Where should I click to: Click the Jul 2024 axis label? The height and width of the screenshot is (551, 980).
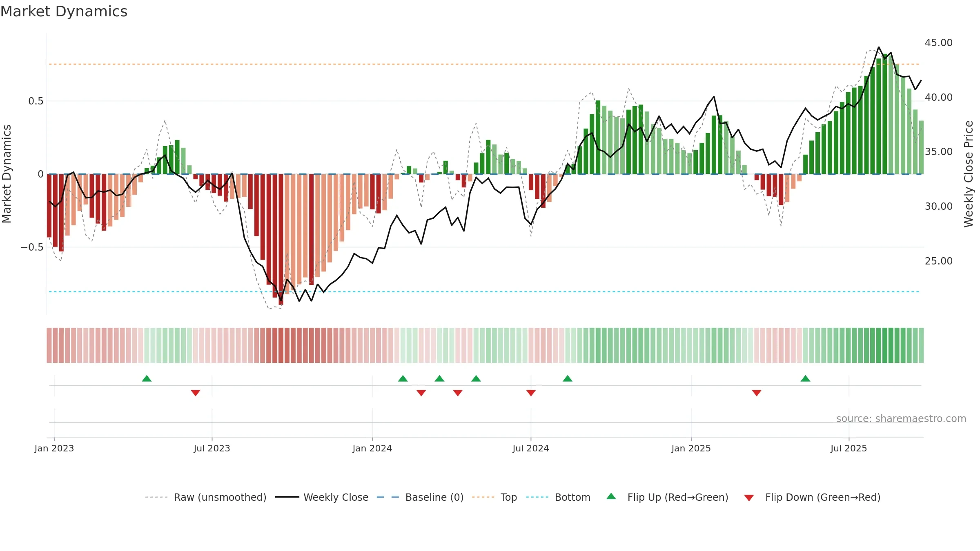tap(531, 448)
